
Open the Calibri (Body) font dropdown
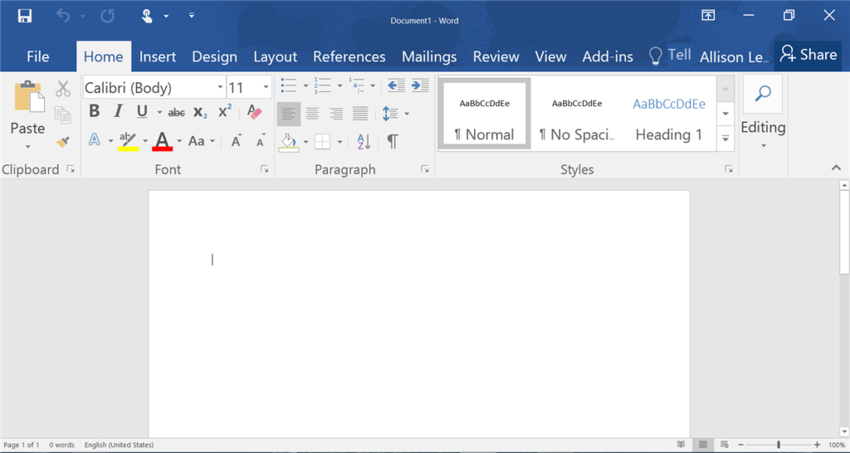(x=220, y=87)
